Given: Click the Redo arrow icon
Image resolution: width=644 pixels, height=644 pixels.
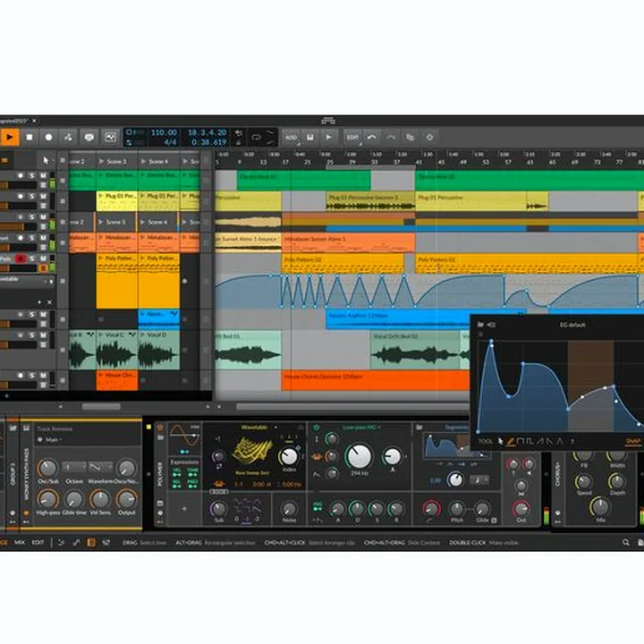Looking at the screenshot, I should [391, 138].
